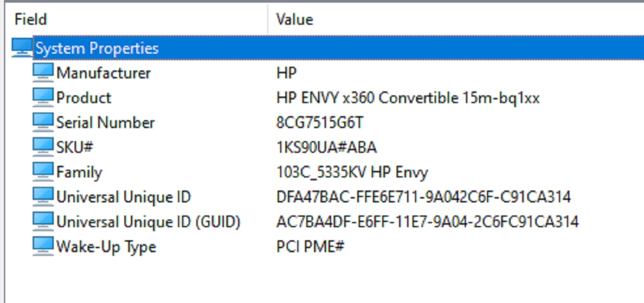This screenshot has height=303, width=644.
Task: Select the Universal Unique ID (GUID) label
Action: point(148,222)
